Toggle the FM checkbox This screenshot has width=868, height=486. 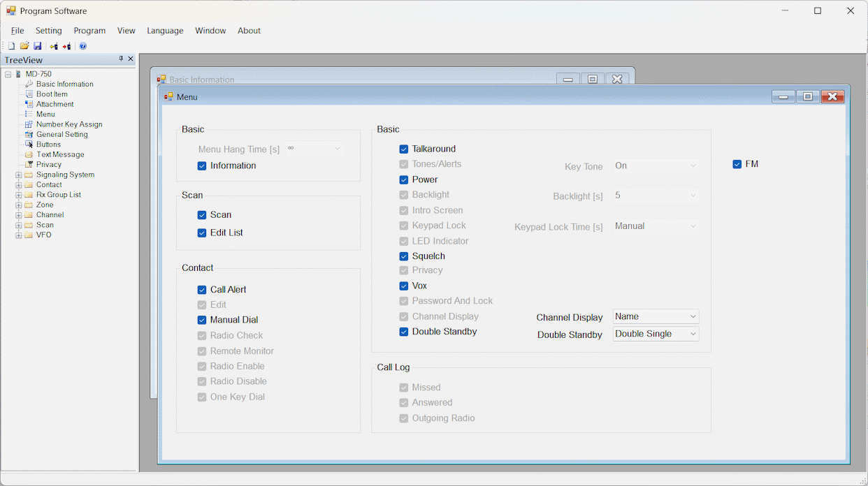click(x=737, y=164)
